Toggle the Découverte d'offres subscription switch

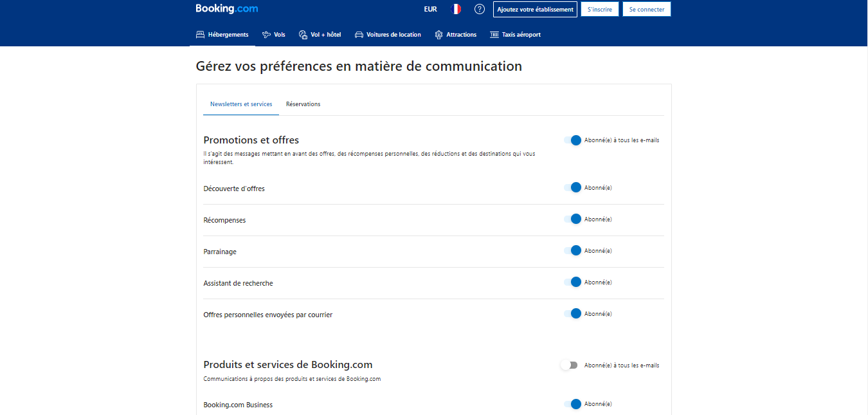pyautogui.click(x=573, y=188)
